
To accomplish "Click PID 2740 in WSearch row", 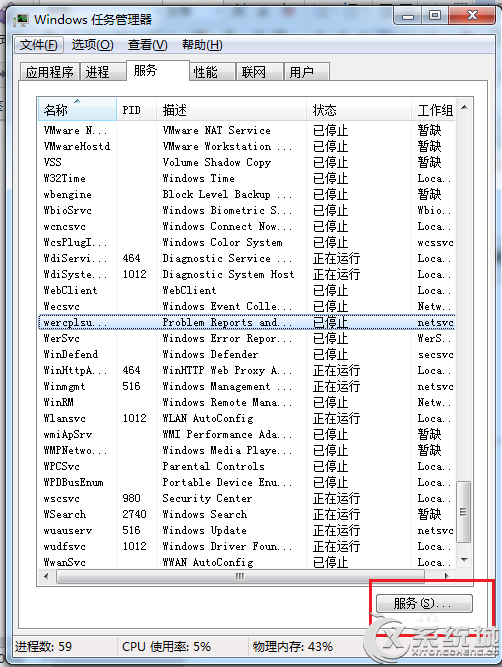I will click(x=134, y=514).
